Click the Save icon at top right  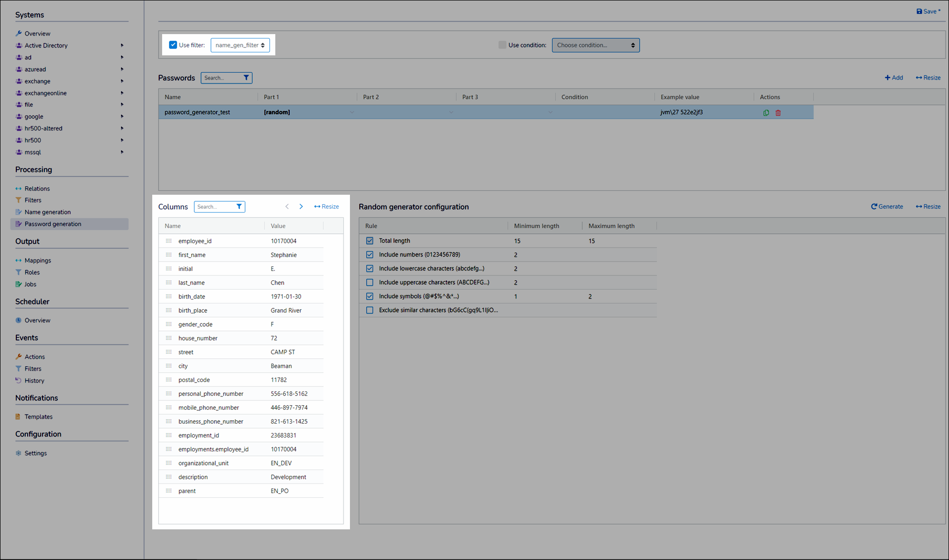coord(919,11)
